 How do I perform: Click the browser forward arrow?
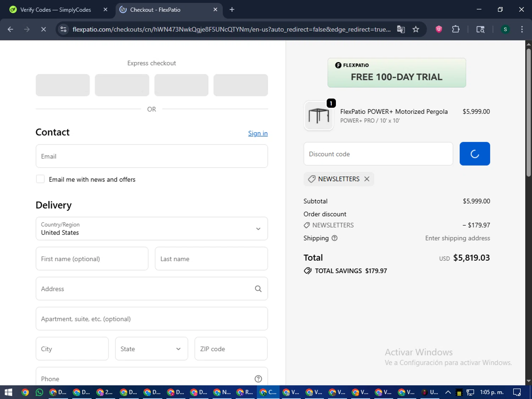pyautogui.click(x=27, y=29)
